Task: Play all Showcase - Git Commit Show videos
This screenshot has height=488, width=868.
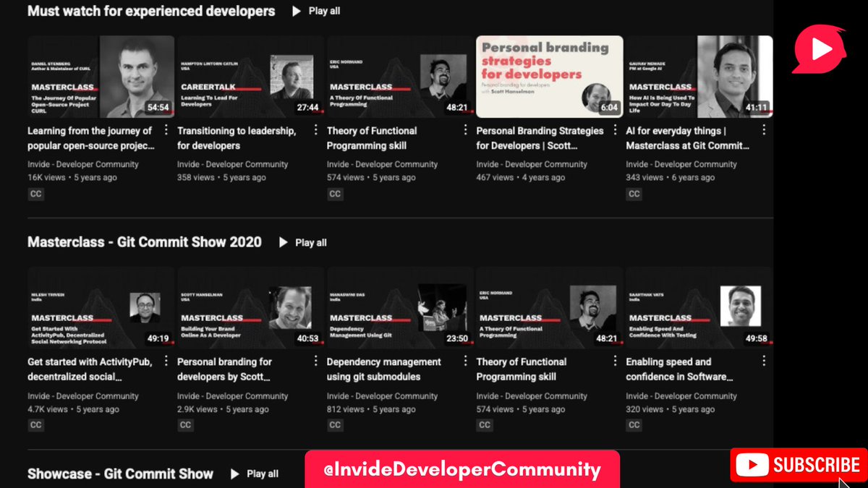Action: pos(254,474)
